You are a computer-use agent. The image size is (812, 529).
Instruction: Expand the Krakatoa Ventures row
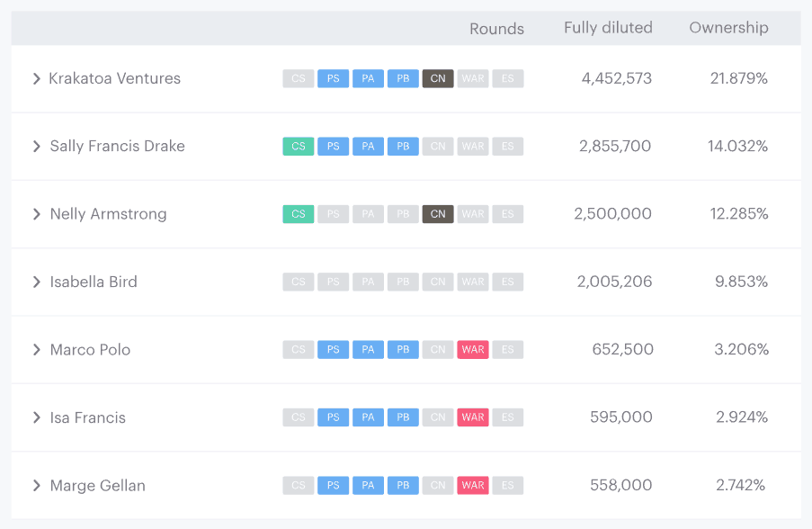[x=37, y=79]
